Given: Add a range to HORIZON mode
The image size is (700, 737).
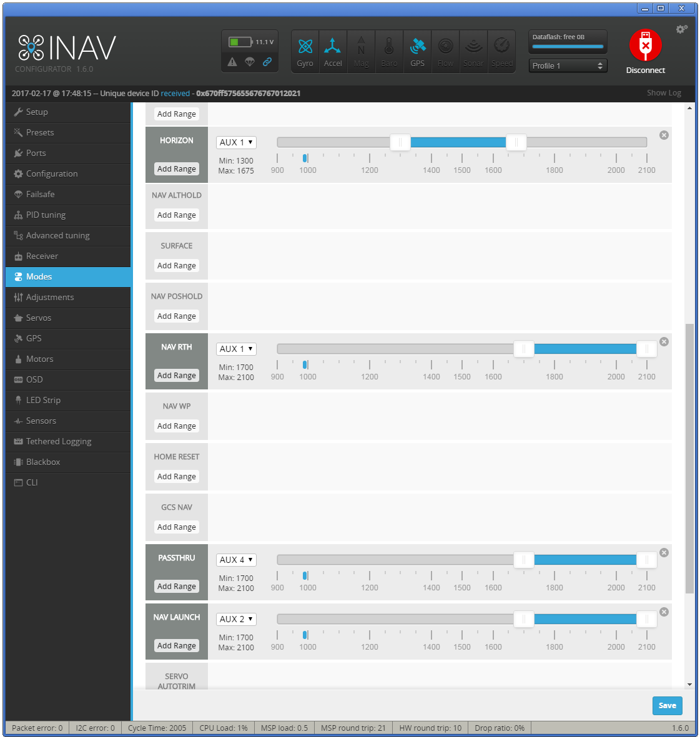Looking at the screenshot, I should pos(177,168).
